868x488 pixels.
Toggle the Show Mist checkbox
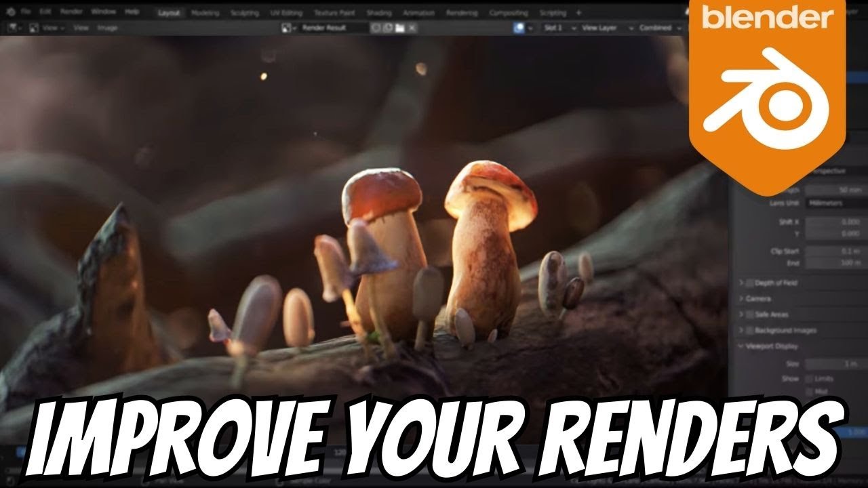(810, 392)
